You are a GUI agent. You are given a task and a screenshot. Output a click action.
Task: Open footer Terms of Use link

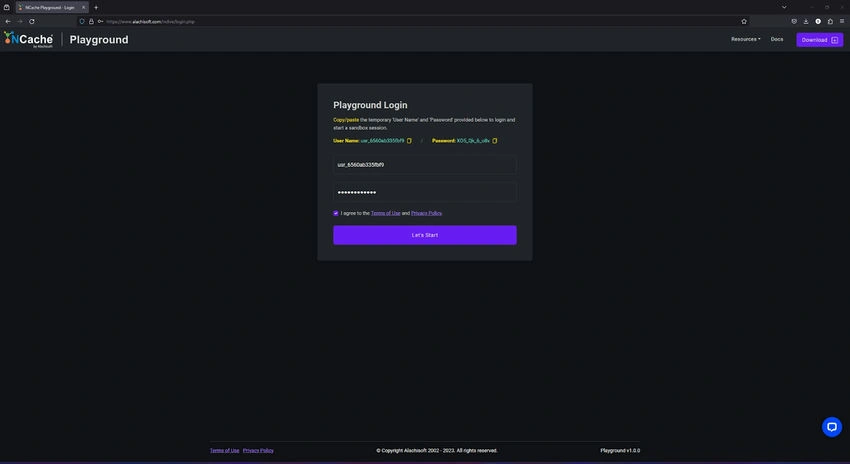(x=224, y=450)
